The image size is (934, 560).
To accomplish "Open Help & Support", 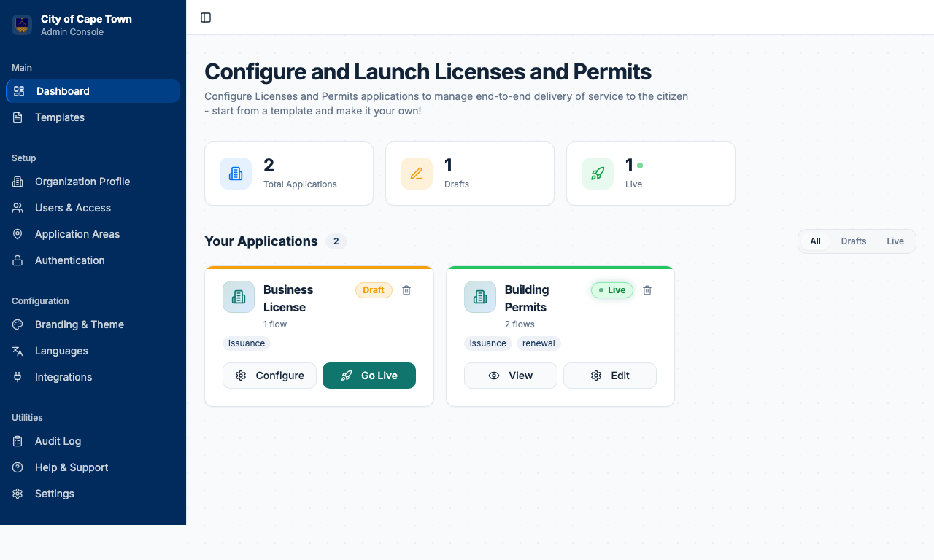I will pyautogui.click(x=93, y=467).
